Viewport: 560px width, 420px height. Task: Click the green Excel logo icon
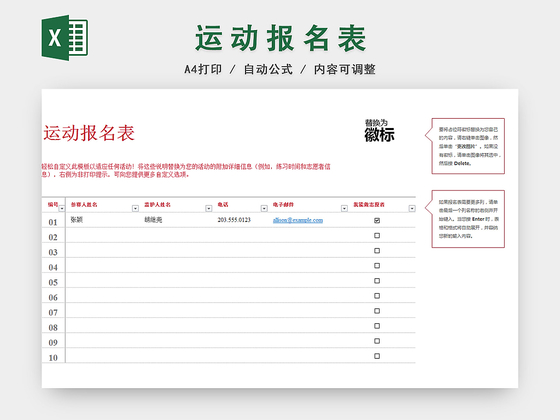65,38
